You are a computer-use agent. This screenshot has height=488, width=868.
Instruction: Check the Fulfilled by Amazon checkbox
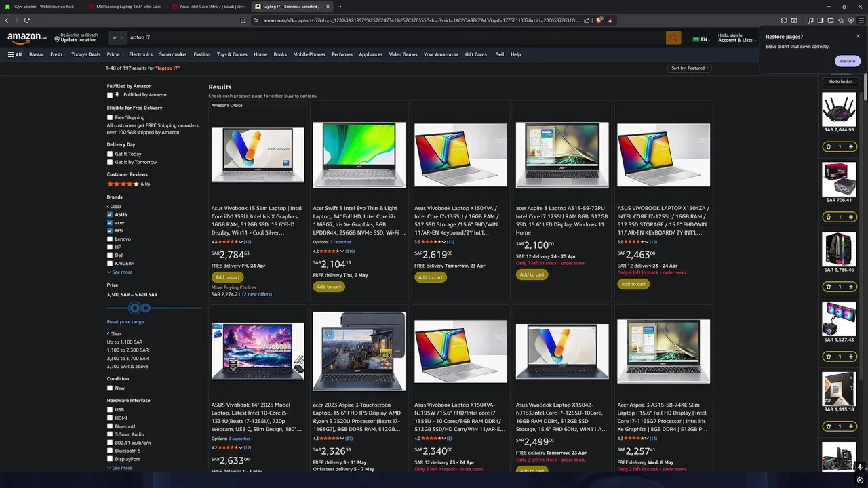(x=110, y=95)
